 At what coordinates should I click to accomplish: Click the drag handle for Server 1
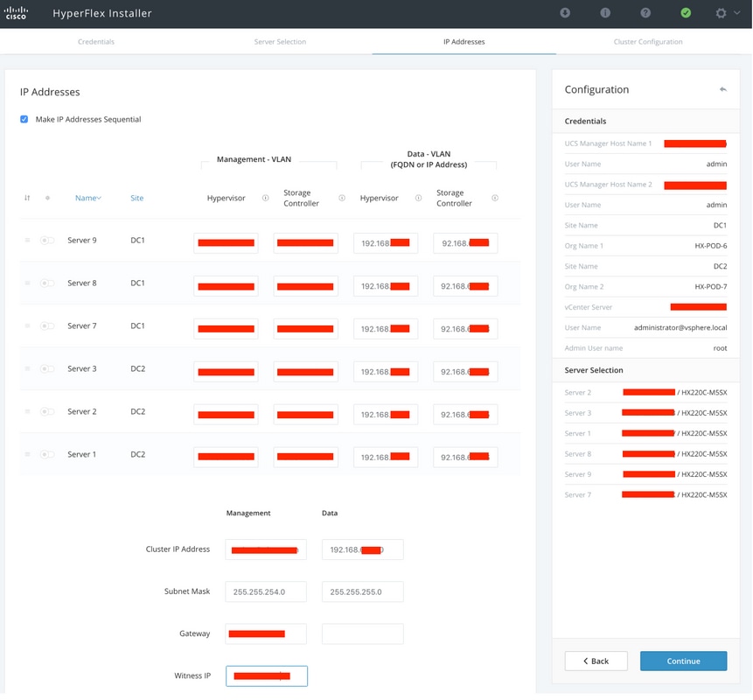click(x=27, y=454)
